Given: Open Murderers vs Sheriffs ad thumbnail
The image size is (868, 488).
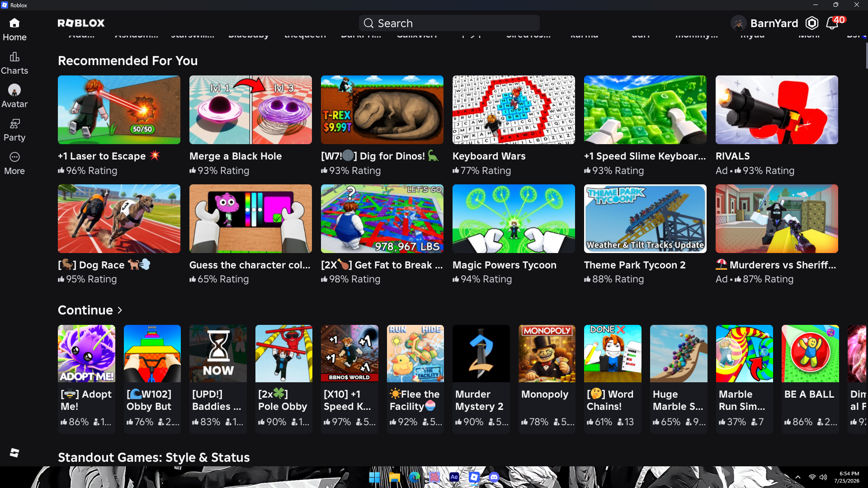Looking at the screenshot, I should pos(777,219).
